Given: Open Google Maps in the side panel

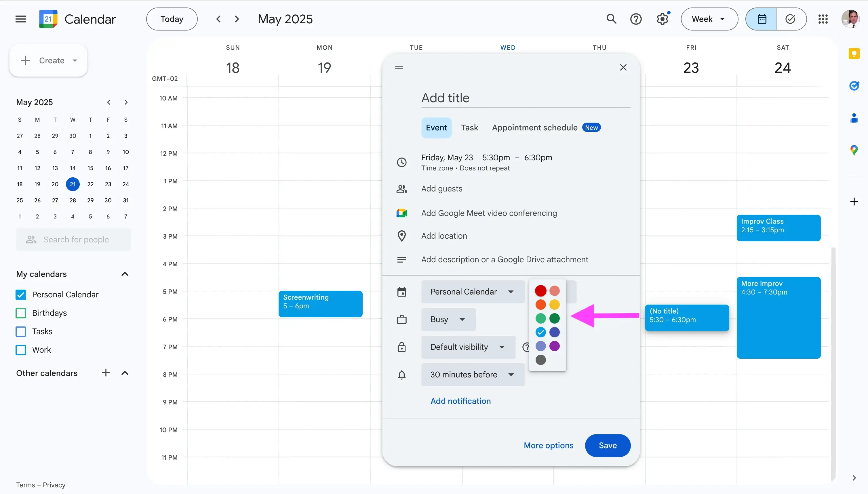Looking at the screenshot, I should click(x=854, y=150).
